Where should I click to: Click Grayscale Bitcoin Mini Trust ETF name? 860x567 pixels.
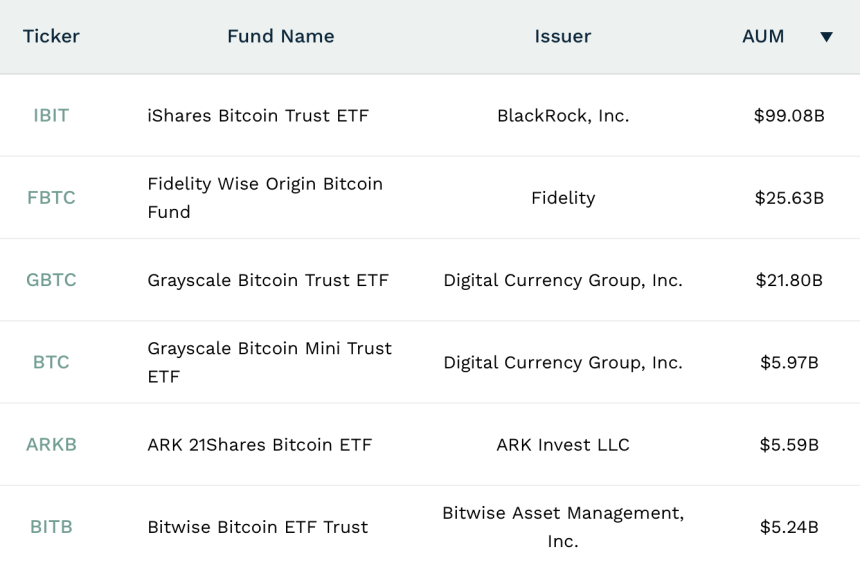269,362
